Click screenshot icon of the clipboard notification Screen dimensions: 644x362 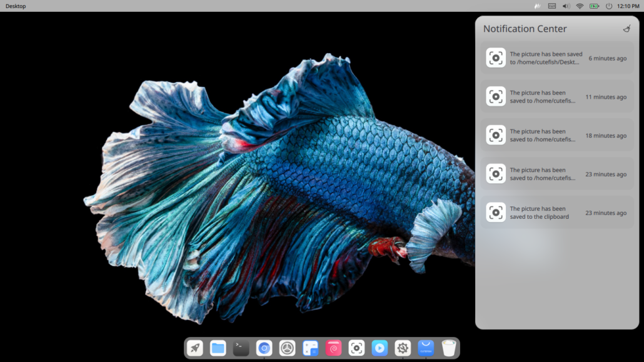click(496, 213)
